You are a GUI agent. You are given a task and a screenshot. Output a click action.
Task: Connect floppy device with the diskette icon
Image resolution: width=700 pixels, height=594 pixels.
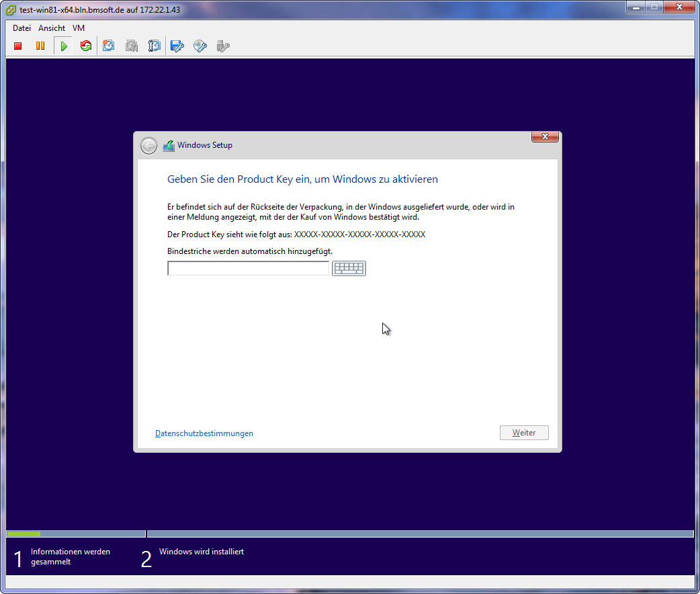pos(177,46)
